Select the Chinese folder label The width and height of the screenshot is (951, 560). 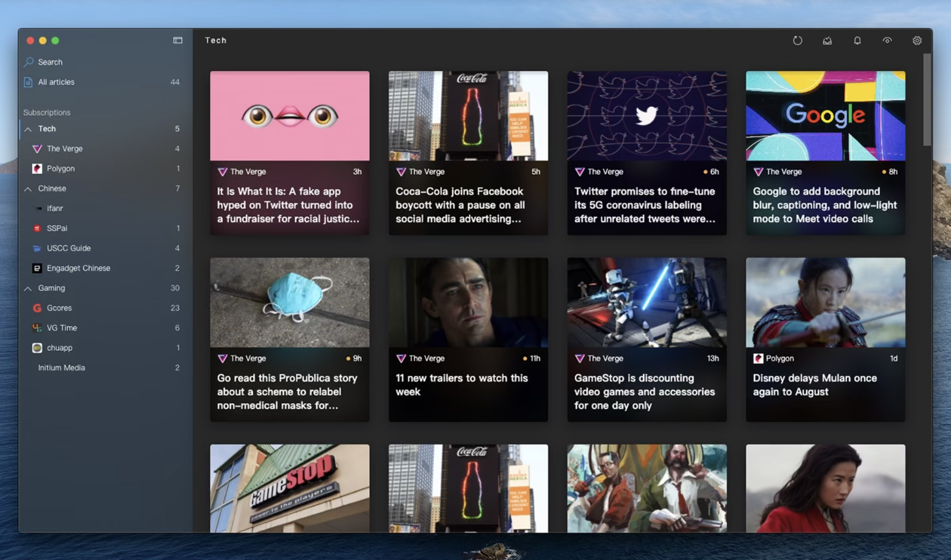52,188
